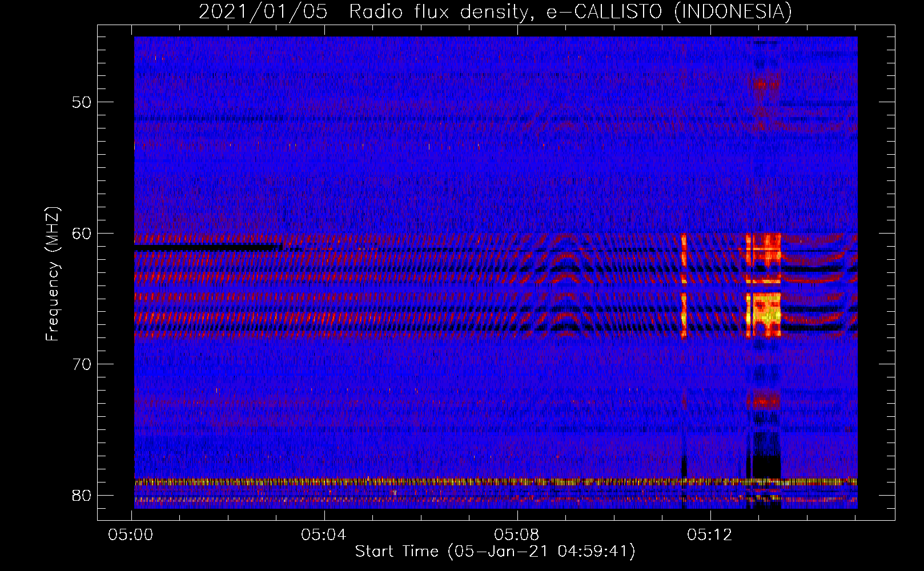Click the 70 MHz frequency tick label
Viewport: 924px width, 571px height.
pos(82,364)
